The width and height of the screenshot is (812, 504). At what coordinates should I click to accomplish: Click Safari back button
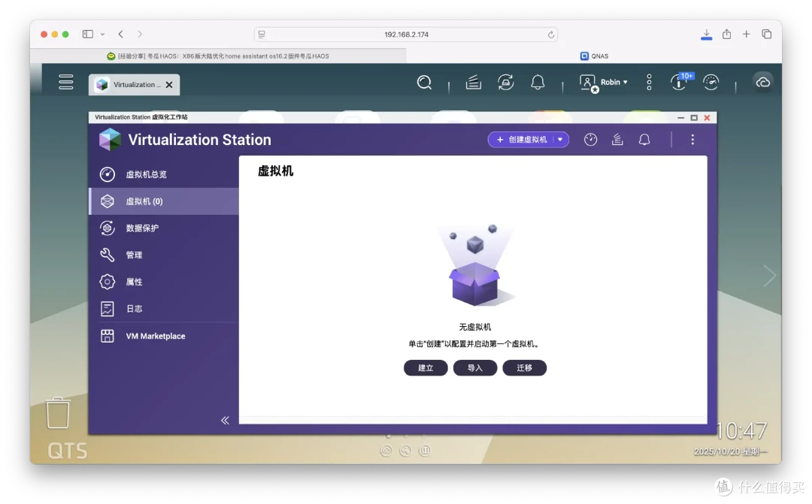click(120, 34)
